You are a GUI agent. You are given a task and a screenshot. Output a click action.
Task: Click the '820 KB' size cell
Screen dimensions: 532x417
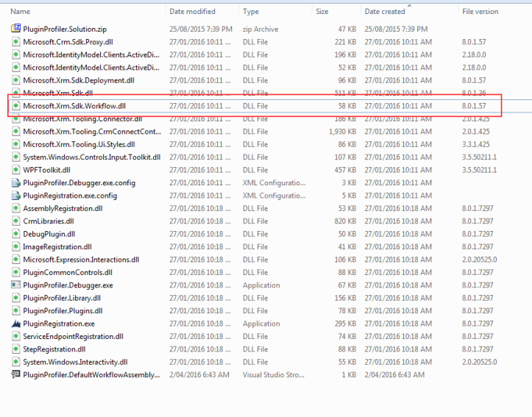point(345,221)
